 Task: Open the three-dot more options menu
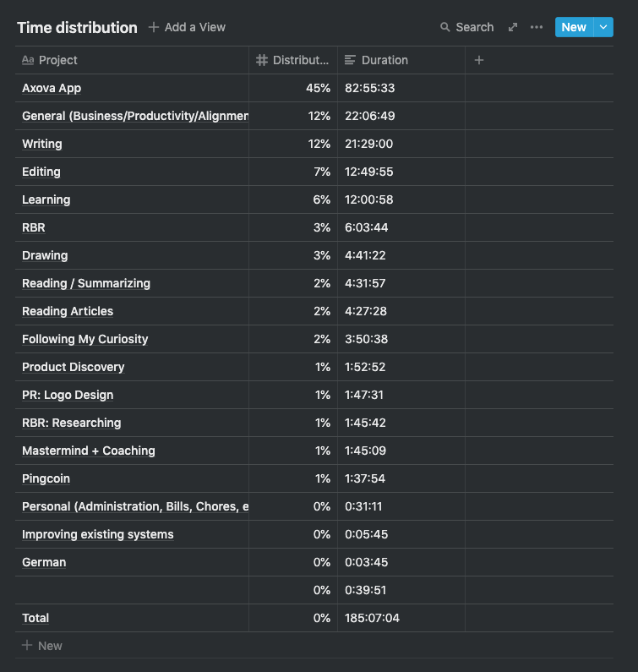pyautogui.click(x=537, y=27)
